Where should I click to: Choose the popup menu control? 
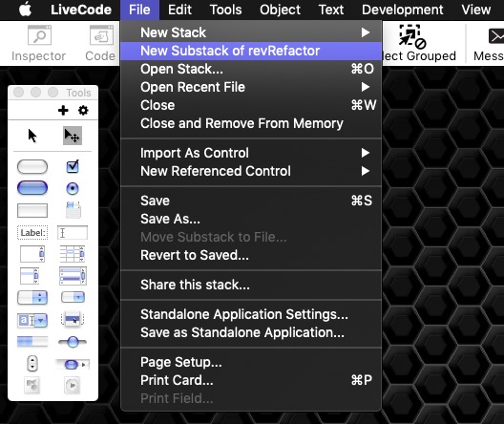click(x=73, y=320)
